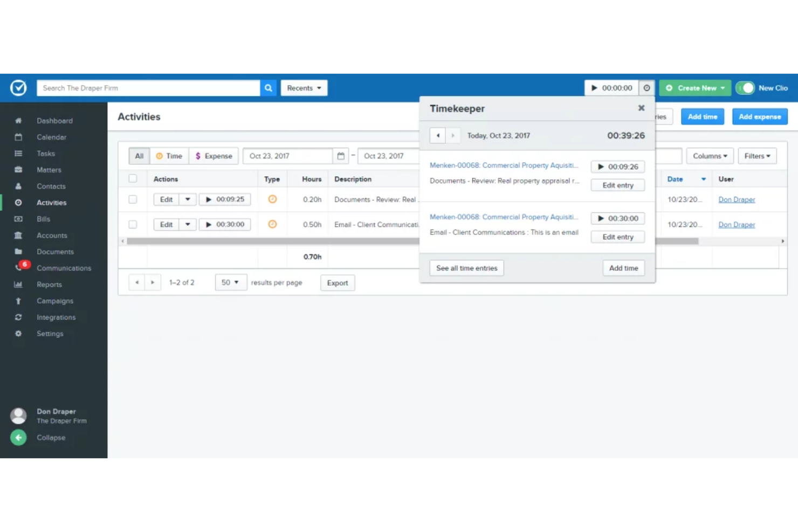This screenshot has height=532, width=798.
Task: Click the Export button
Action: [338, 282]
